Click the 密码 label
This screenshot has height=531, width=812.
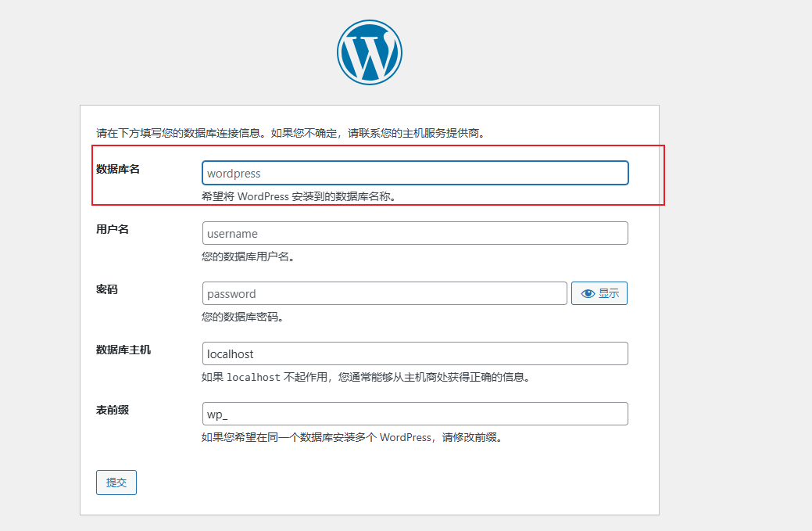coord(107,289)
